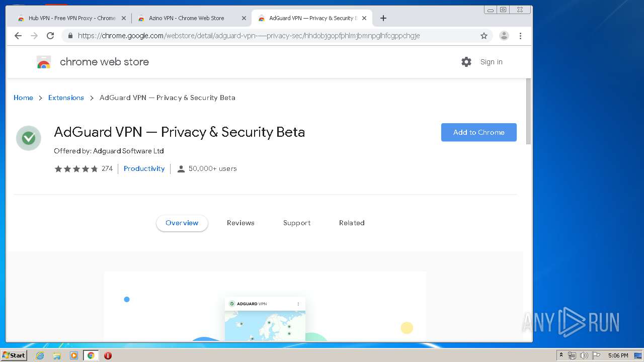Click the page vertical scrollbar
Image resolution: width=644 pixels, height=362 pixels.
(528, 112)
